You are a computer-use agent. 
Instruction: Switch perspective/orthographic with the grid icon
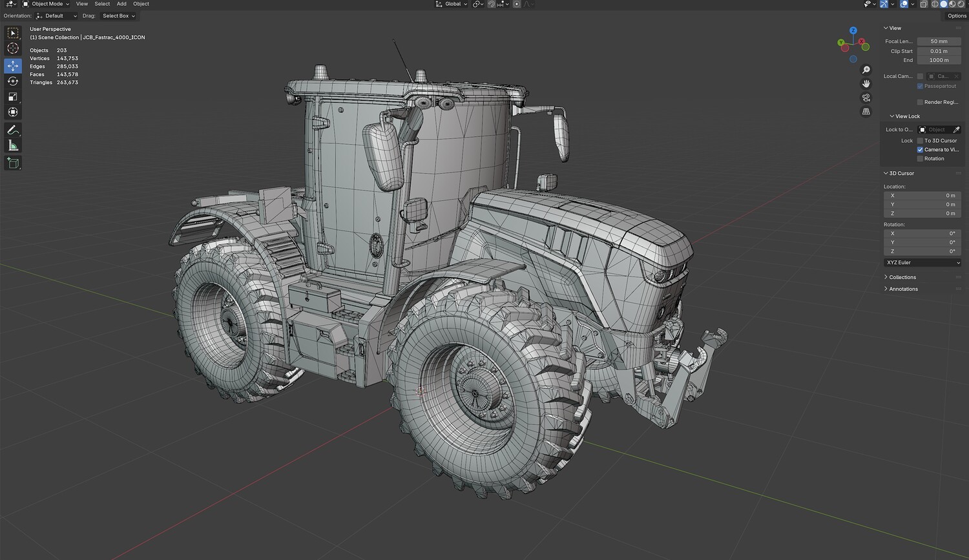(x=866, y=112)
